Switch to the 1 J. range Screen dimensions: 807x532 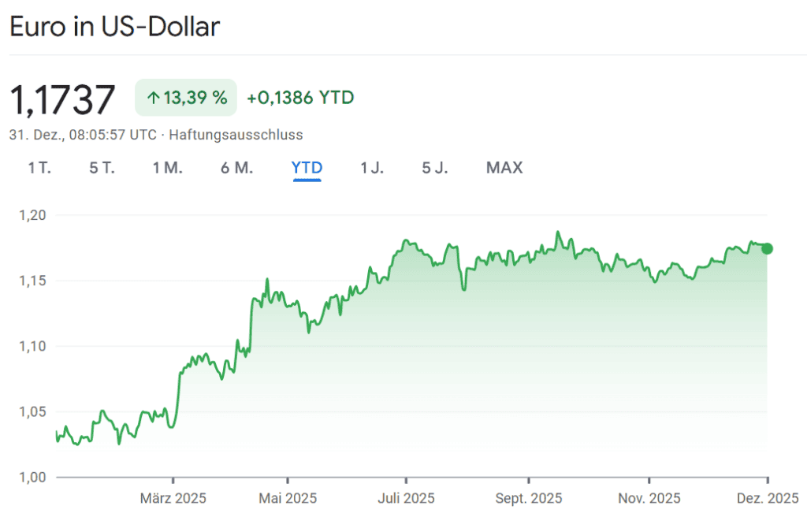(x=372, y=168)
